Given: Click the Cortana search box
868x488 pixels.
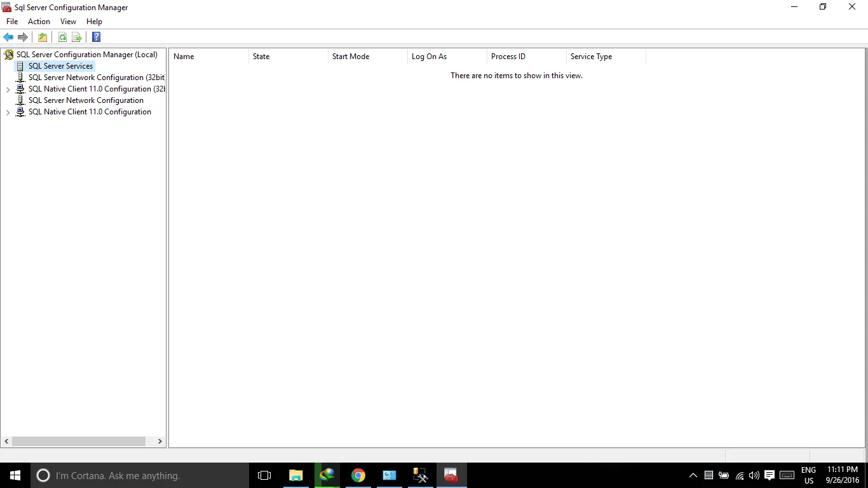Looking at the screenshot, I should click(x=140, y=475).
